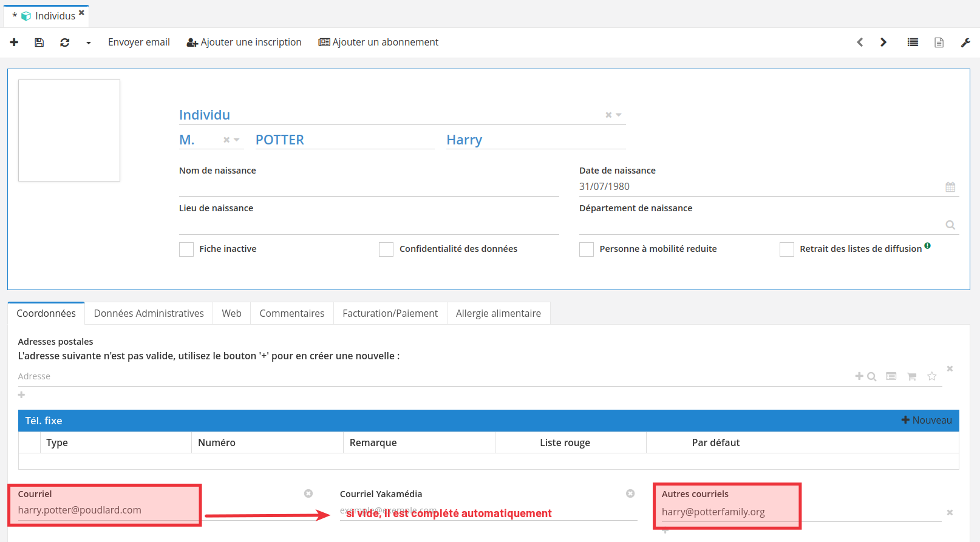The width and height of the screenshot is (980, 542).
Task: Clear the M. title selection
Action: (x=226, y=140)
